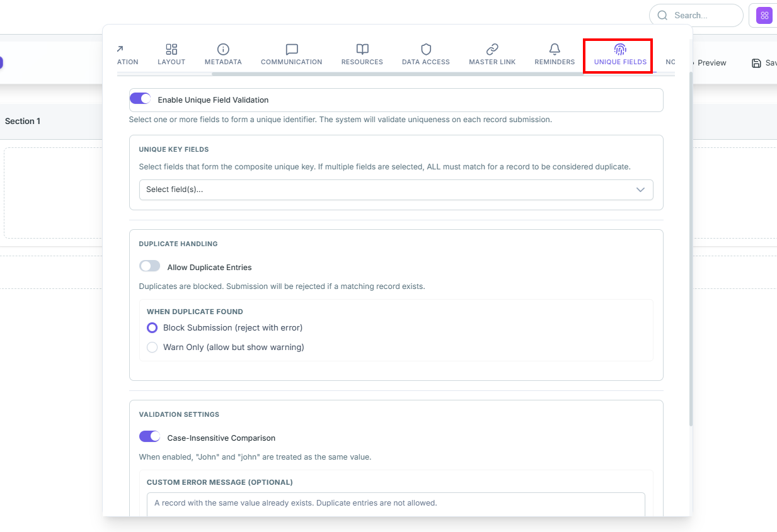
Task: Open the Reminders tab
Action: point(555,55)
